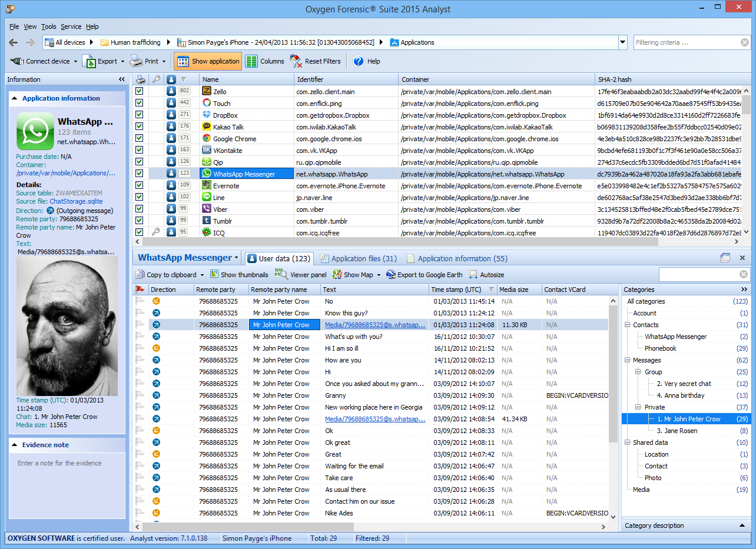Click the Reset Filters icon
The width and height of the screenshot is (756, 549).
(x=296, y=61)
